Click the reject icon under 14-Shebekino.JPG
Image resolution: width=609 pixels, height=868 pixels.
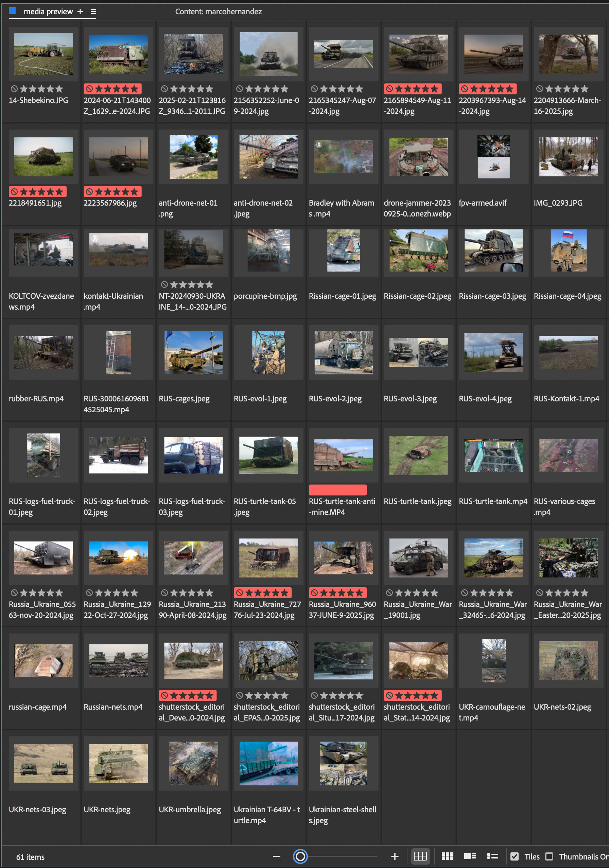click(14, 89)
